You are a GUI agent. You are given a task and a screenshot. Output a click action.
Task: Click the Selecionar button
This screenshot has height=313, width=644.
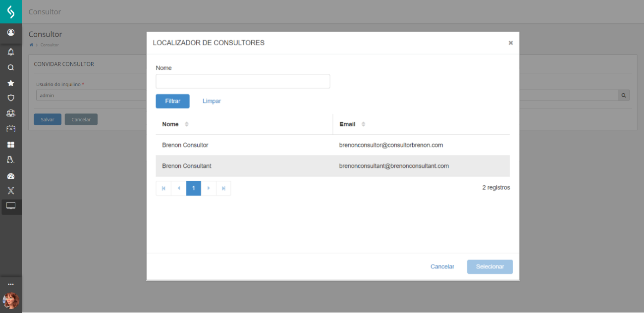click(490, 266)
